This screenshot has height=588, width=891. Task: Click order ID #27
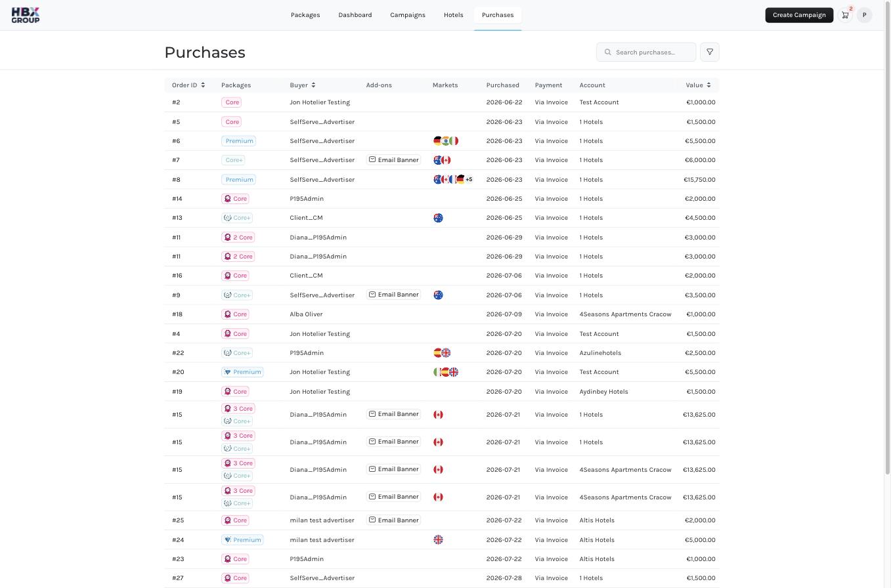pyautogui.click(x=178, y=578)
